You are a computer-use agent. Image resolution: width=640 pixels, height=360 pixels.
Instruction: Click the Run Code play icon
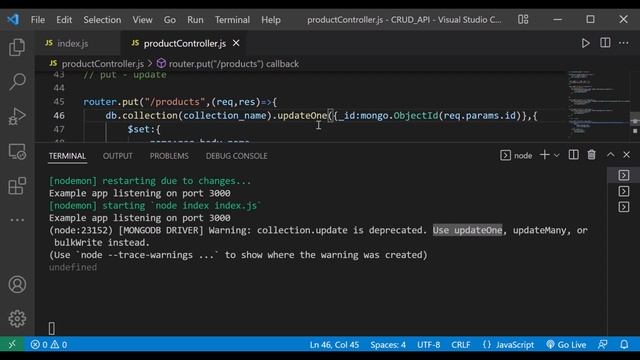(x=585, y=43)
